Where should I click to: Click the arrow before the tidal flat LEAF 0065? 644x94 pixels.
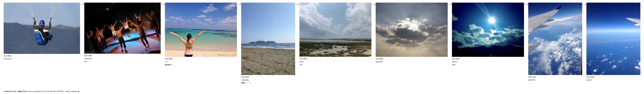[x=297, y=4]
